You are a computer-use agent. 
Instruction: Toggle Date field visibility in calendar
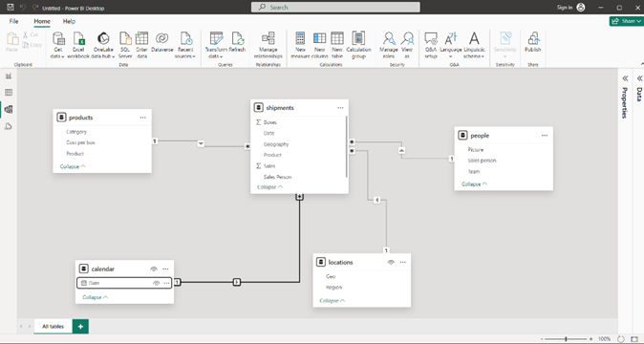tap(156, 283)
